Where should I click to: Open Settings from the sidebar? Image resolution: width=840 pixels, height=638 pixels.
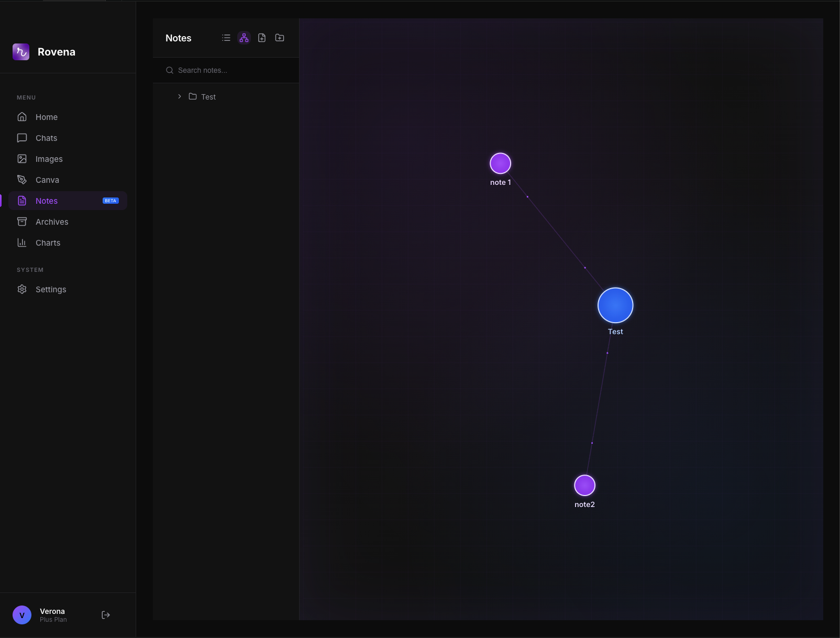68,289
